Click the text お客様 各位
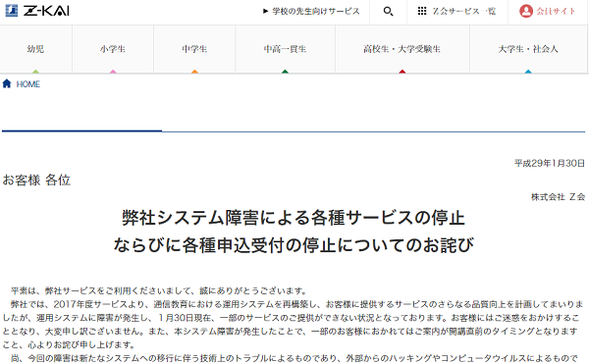Viewport: 589px width, 364px height. point(36,181)
